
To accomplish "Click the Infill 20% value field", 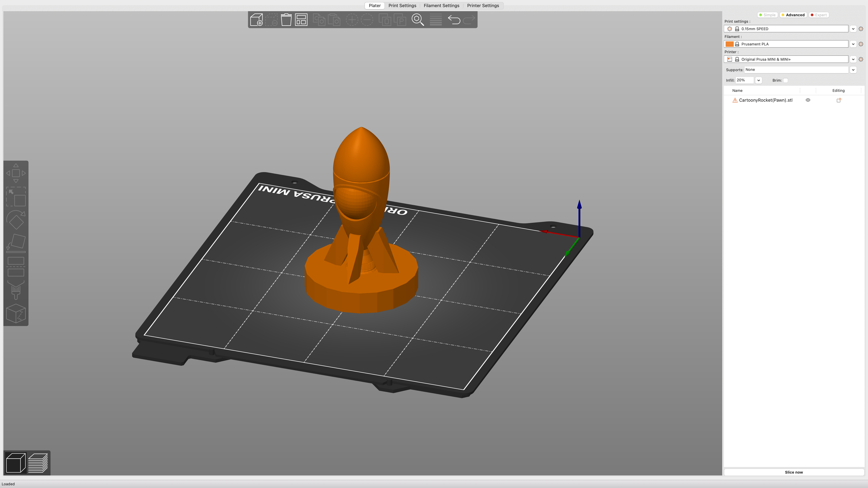I will [x=744, y=80].
